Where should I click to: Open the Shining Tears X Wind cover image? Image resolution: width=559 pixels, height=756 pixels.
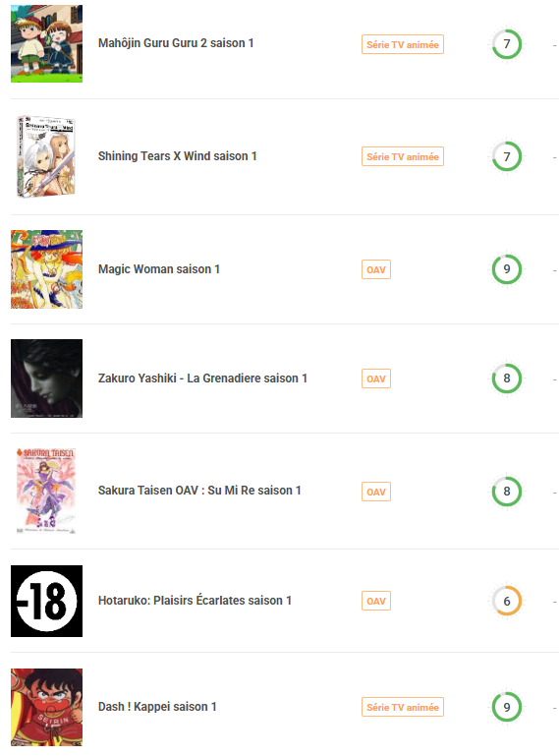tap(47, 156)
